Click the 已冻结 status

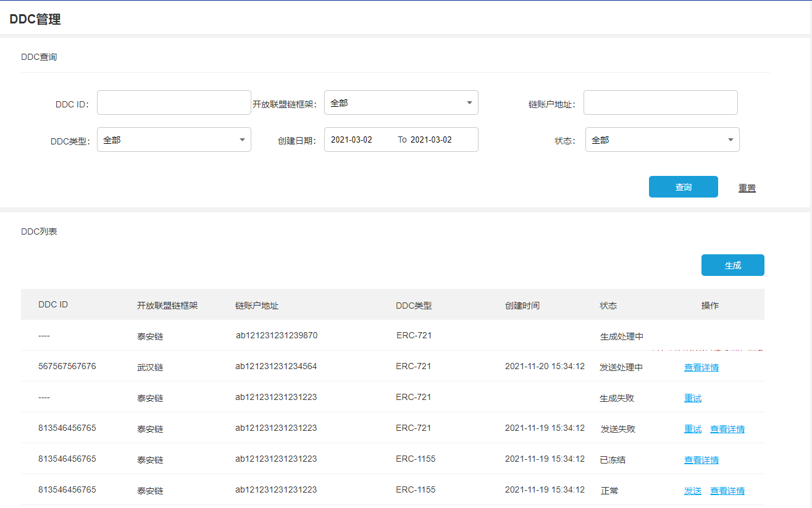(613, 460)
